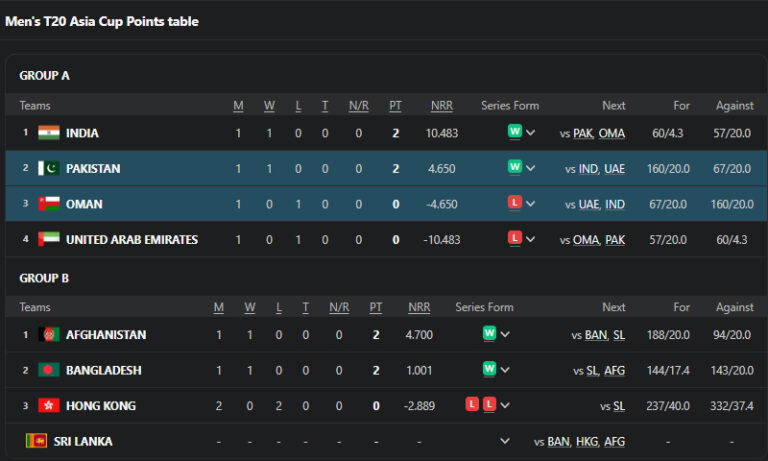Click the United Arab Emirates flag icon
This screenshot has height=461, width=768.
pyautogui.click(x=49, y=240)
